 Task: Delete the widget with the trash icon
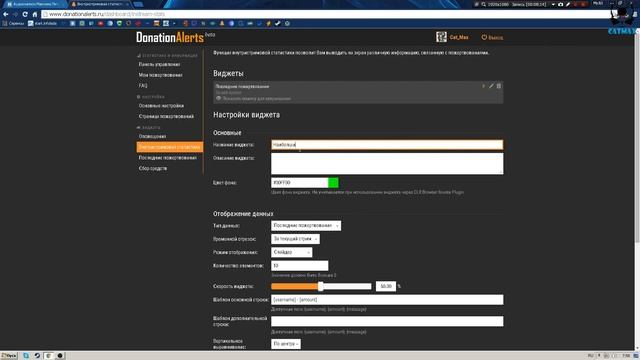pos(499,86)
